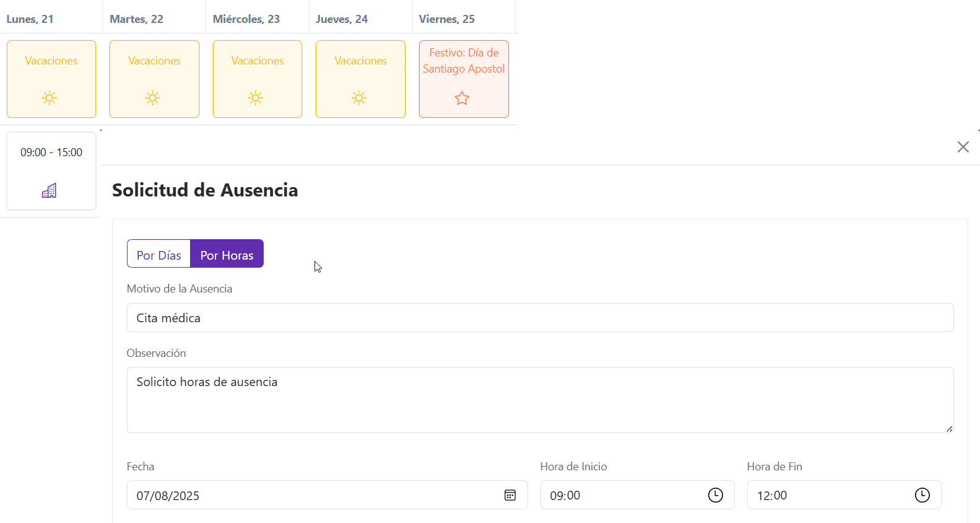Focus the Motivo de la Ausencia field
Viewport: 980px width, 523px height.
(x=540, y=318)
